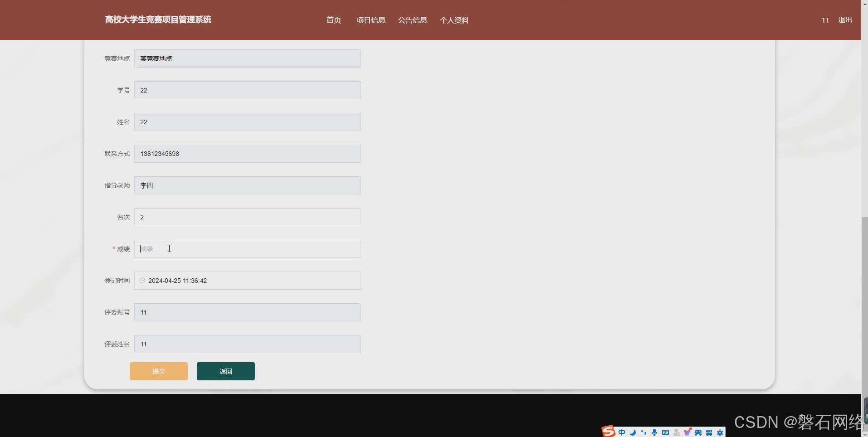Click the 指导老师 label text

[117, 185]
